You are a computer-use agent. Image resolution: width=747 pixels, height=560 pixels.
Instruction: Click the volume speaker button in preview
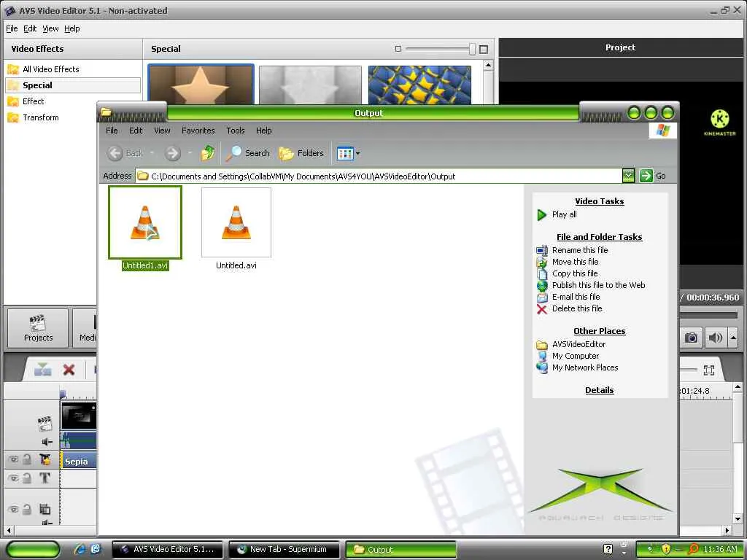[x=715, y=338]
